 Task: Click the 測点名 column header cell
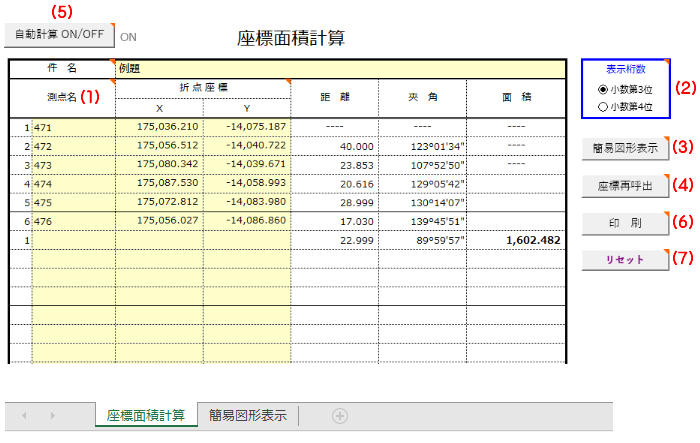tap(62, 97)
